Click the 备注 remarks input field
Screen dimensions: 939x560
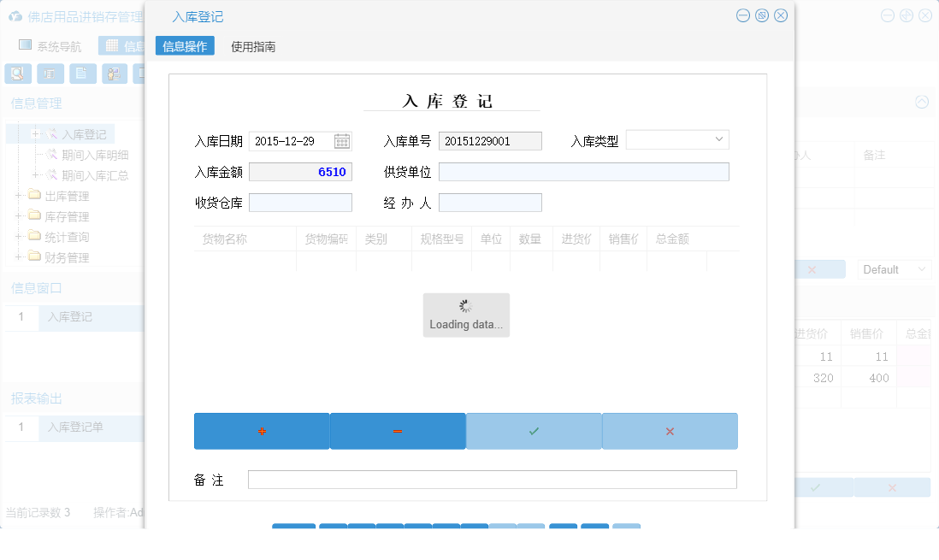tap(492, 480)
